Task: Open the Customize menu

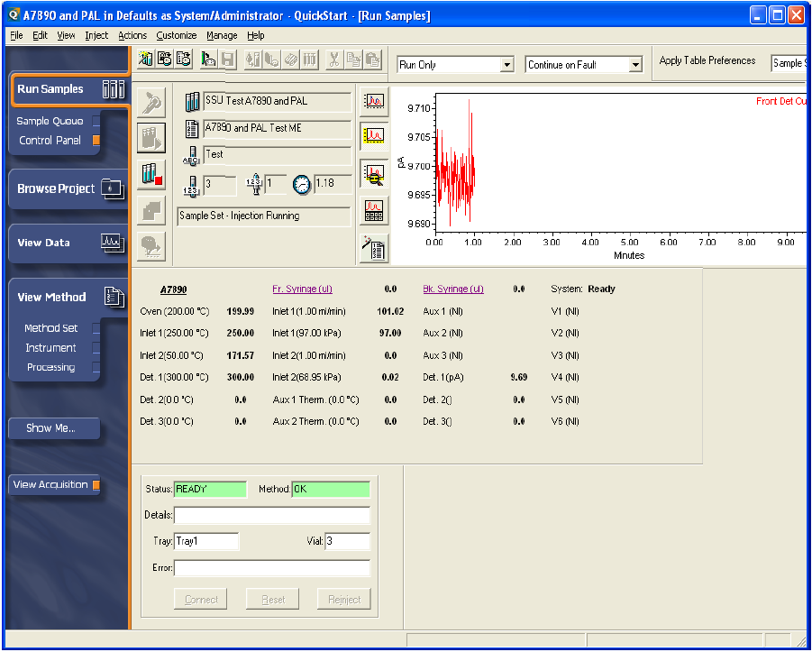Action: tap(177, 35)
